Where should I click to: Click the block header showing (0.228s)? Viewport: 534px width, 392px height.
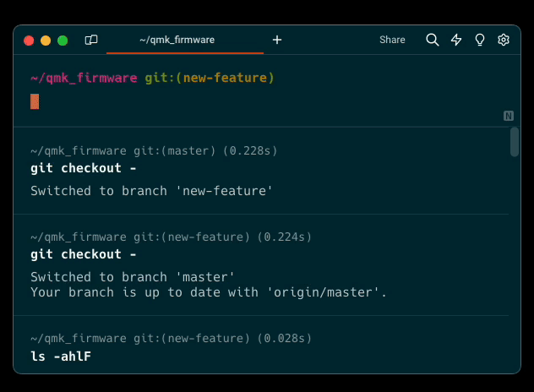pyautogui.click(x=154, y=151)
